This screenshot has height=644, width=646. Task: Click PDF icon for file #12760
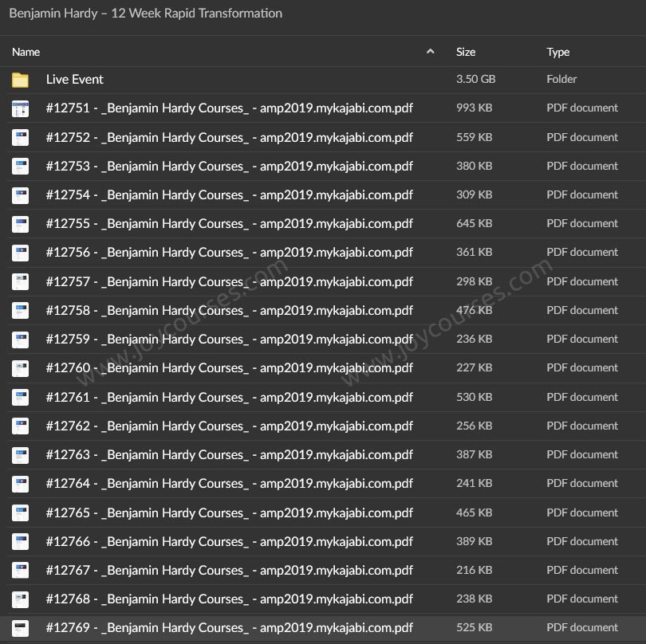(20, 368)
